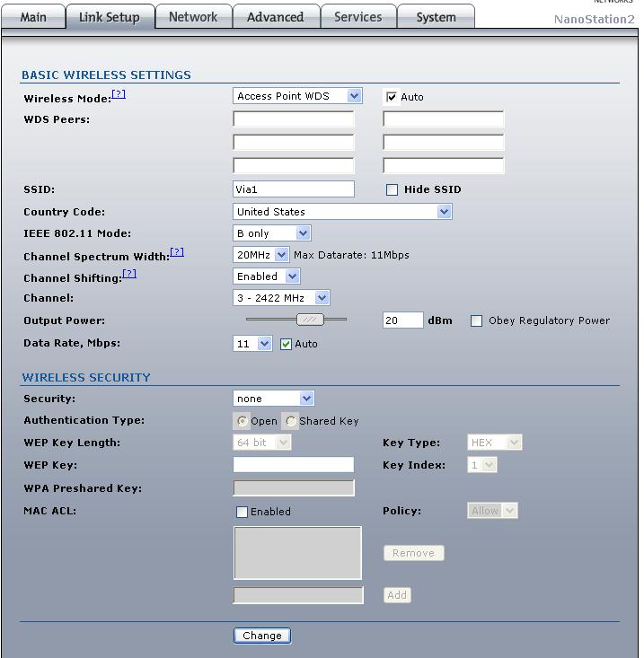
Task: Expand the Channel dropdown showing 2422 MHz
Action: [x=281, y=298]
